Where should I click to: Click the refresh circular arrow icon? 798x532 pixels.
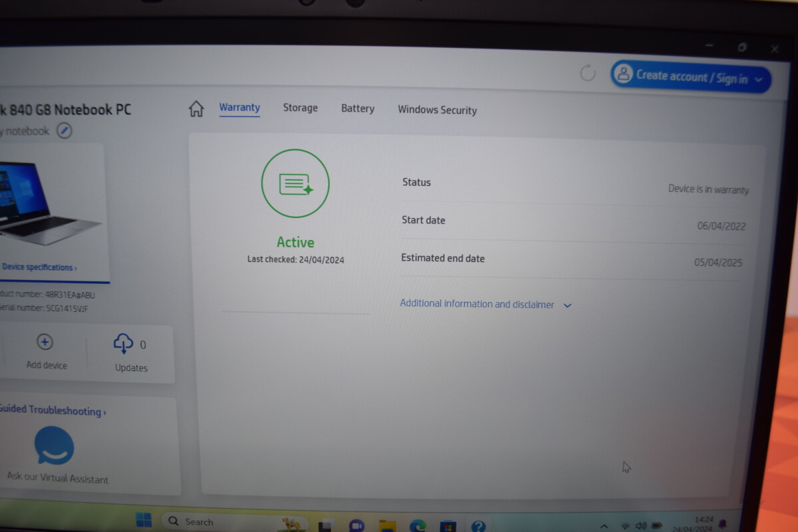(588, 72)
